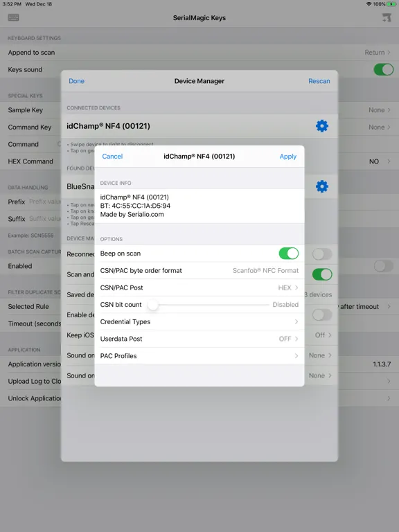Toggle the Reconnect switch in Device Manager
The height and width of the screenshot is (532, 399).
[322, 254]
